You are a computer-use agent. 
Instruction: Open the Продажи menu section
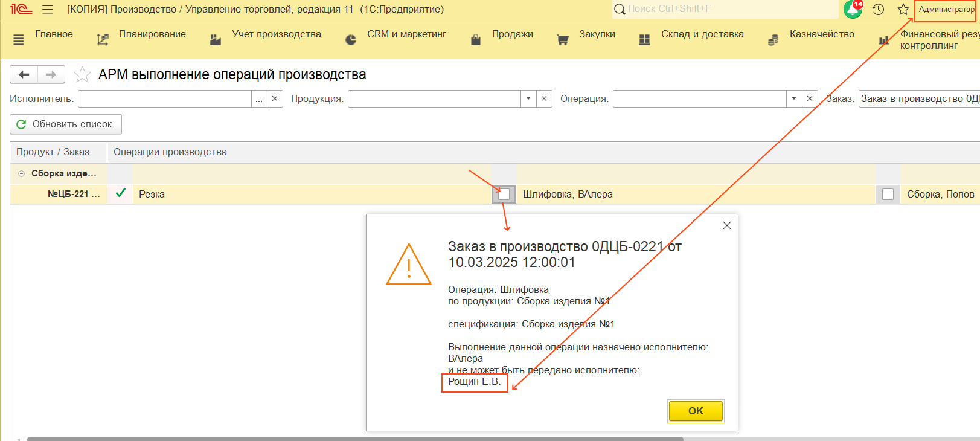(512, 34)
